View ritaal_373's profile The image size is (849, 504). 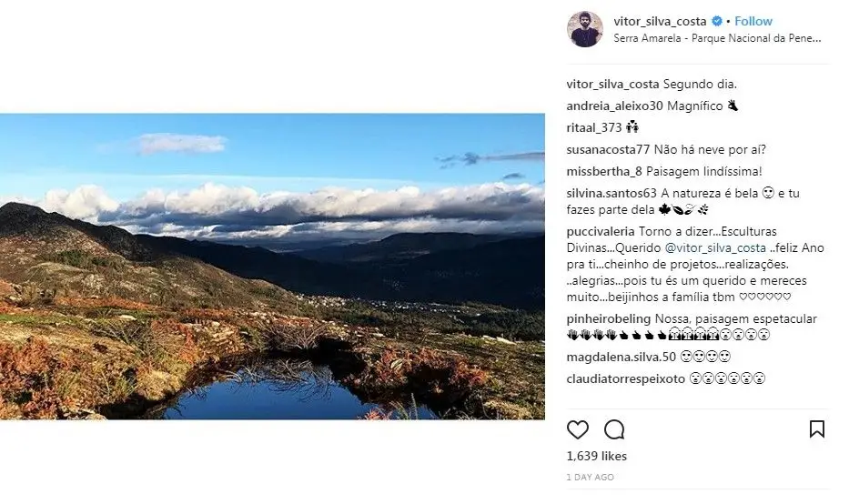(593, 127)
